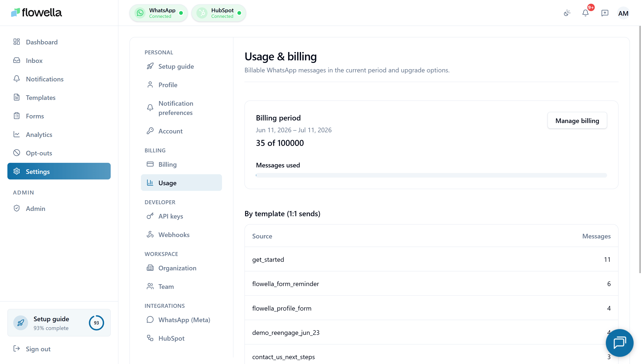Click the Messages column header
The width and height of the screenshot is (641, 364).
[596, 236]
